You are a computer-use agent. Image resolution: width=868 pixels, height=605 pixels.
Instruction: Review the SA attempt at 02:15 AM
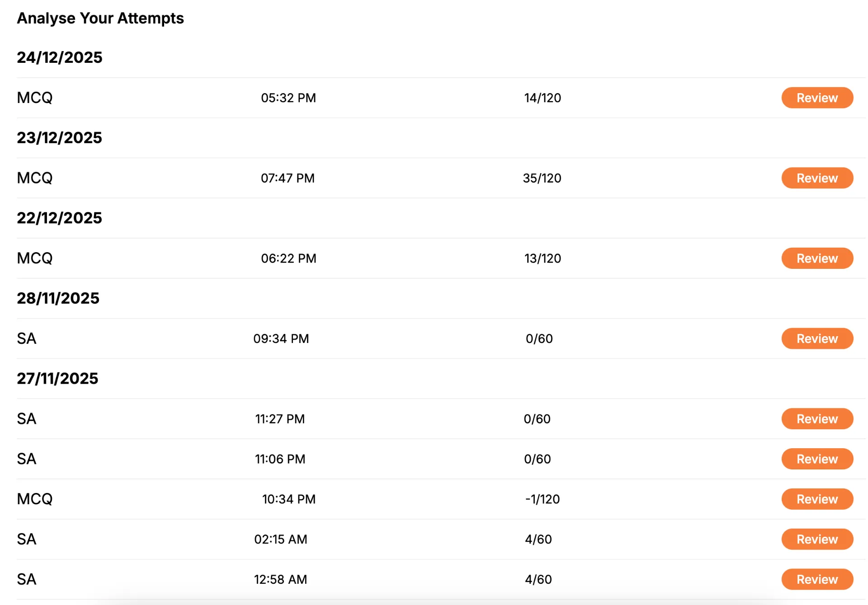point(817,539)
